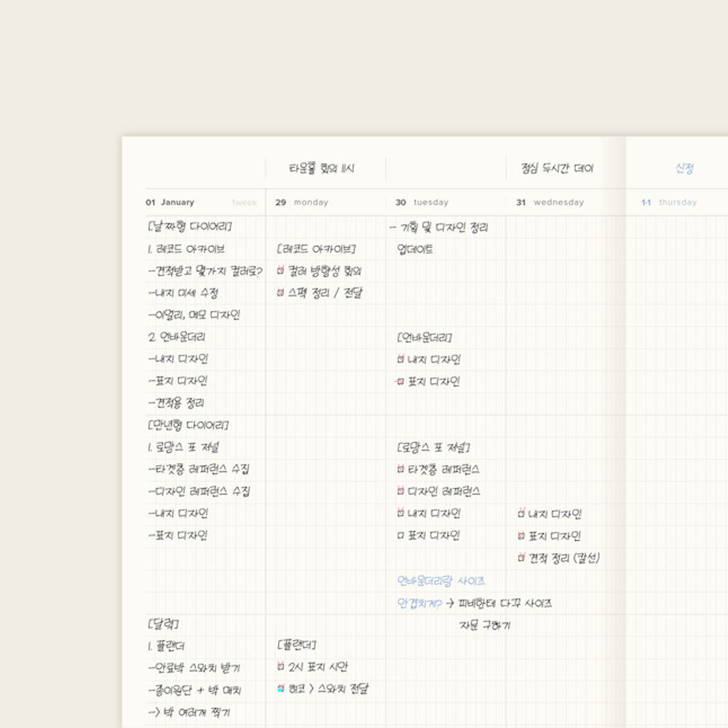The width and height of the screenshot is (728, 728).
Task: Select the 30 tuesday column header
Action: [x=422, y=202]
